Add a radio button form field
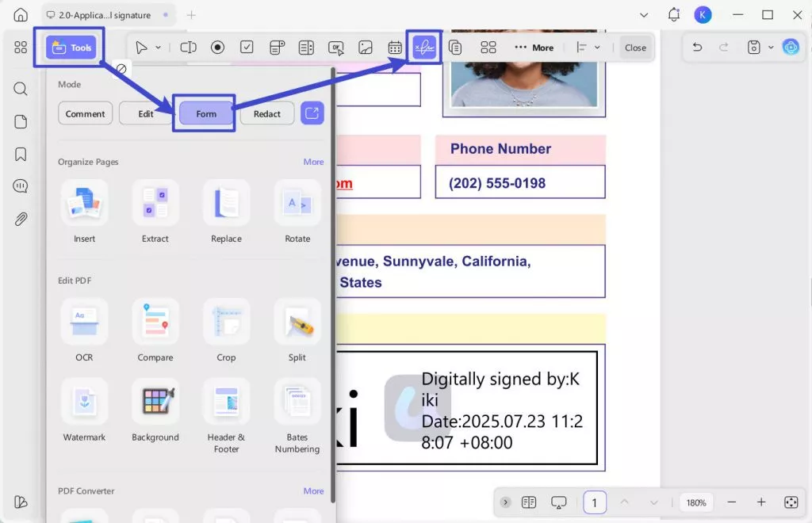The width and height of the screenshot is (812, 523). 217,48
